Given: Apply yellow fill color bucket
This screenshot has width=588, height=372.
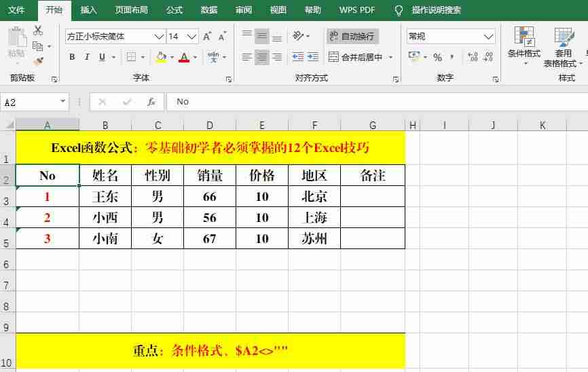Looking at the screenshot, I should click(161, 57).
